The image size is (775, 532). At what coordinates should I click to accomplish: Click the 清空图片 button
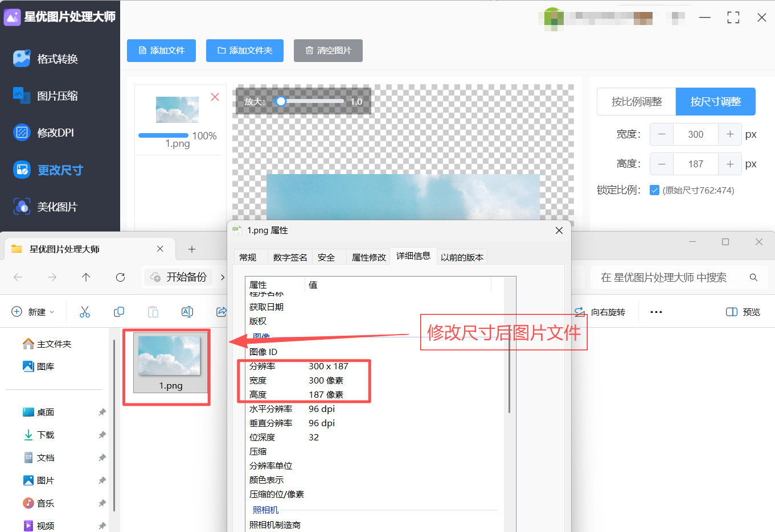(328, 51)
